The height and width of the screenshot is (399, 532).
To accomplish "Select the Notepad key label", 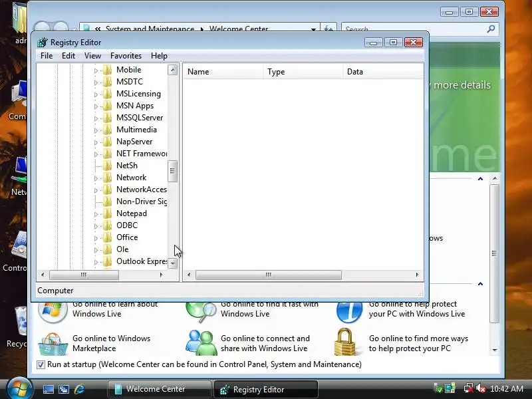I will click(x=132, y=213).
